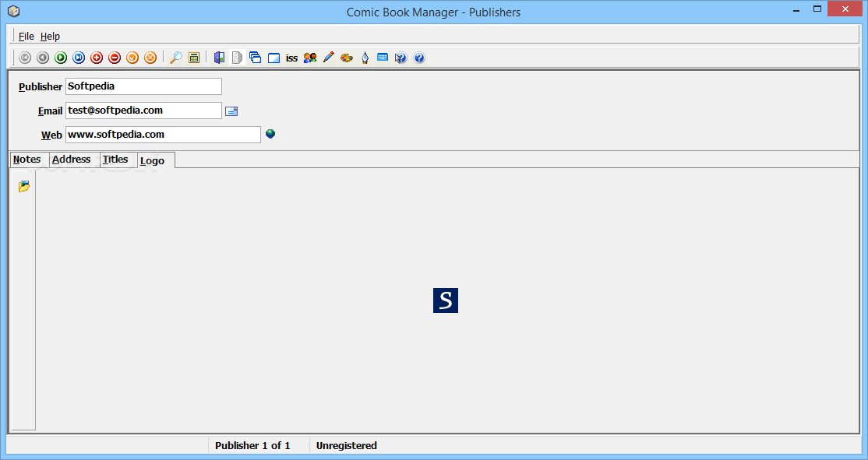Click 'Unregistered' in the status bar
Screen dimensions: 868x460
tap(347, 446)
